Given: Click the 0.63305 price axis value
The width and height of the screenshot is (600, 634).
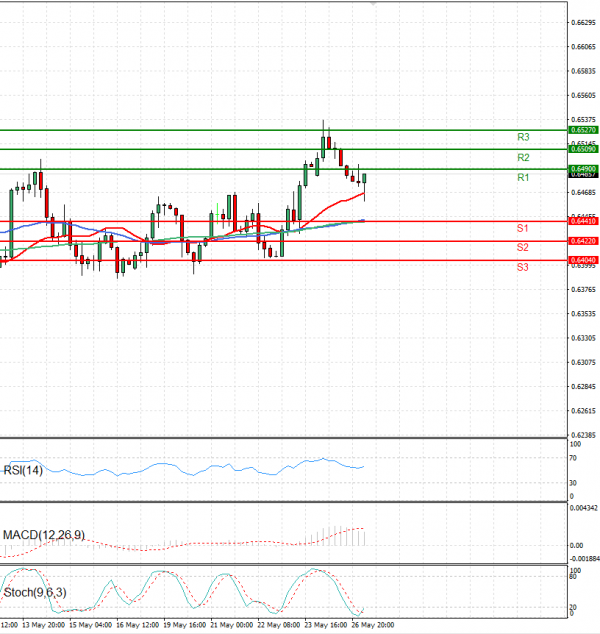Looking at the screenshot, I should click(x=583, y=338).
